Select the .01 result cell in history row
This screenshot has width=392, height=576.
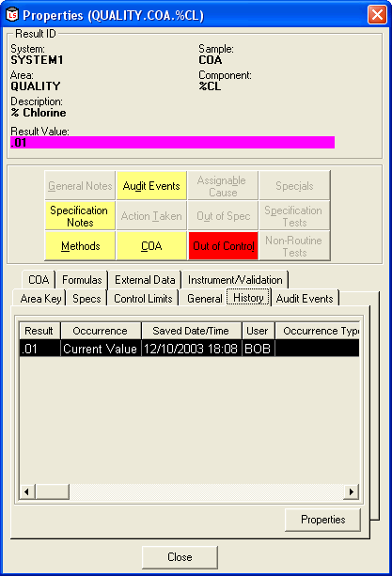39,349
